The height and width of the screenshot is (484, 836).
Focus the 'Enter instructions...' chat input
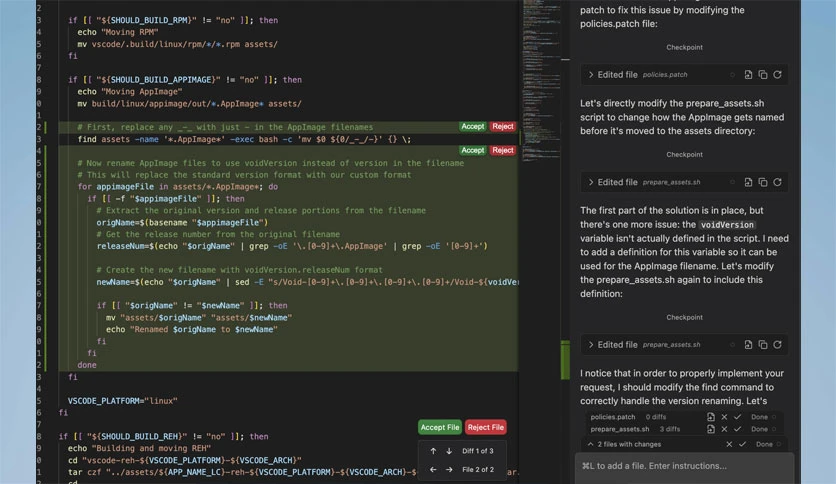[x=684, y=466]
